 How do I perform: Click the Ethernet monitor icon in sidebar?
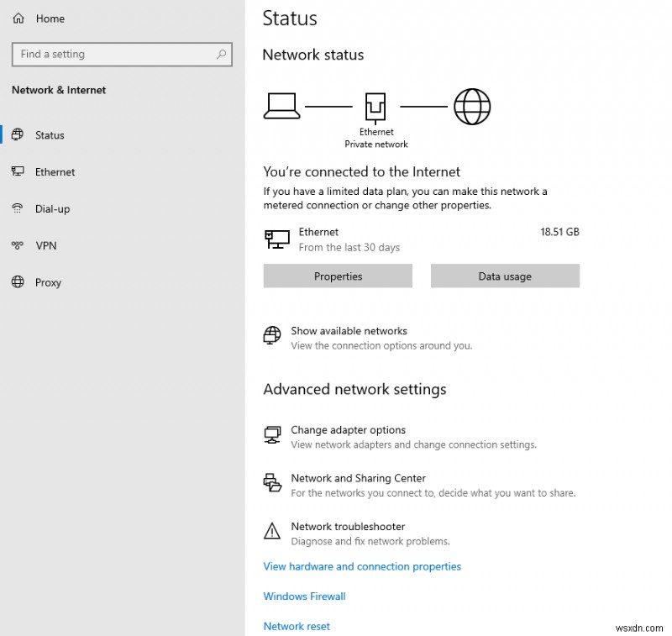tap(18, 172)
